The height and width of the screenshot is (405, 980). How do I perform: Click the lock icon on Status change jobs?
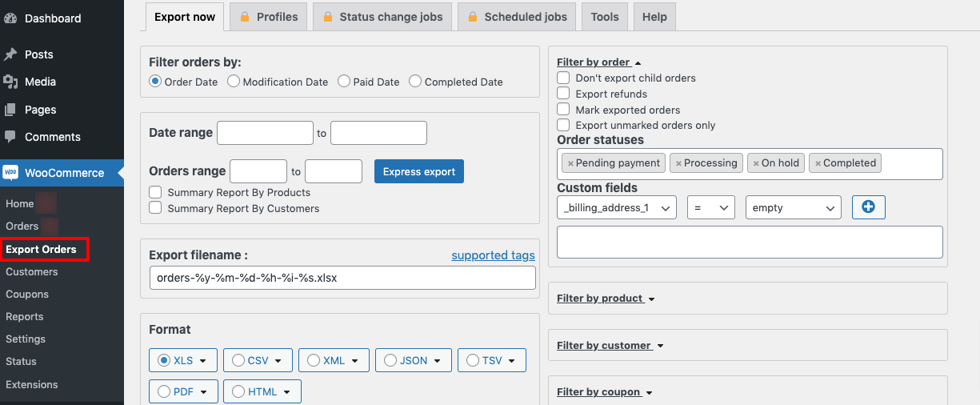click(328, 17)
